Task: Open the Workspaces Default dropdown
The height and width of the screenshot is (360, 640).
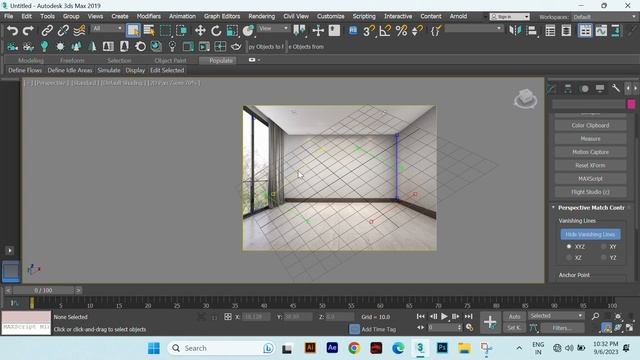Action: [x=604, y=17]
